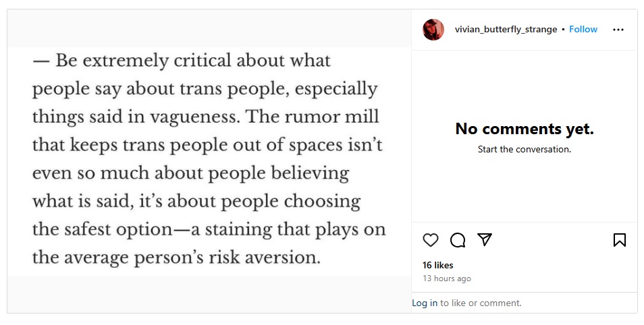View who liked via 16 likes
This screenshot has height=325, width=644.
pyautogui.click(x=438, y=265)
